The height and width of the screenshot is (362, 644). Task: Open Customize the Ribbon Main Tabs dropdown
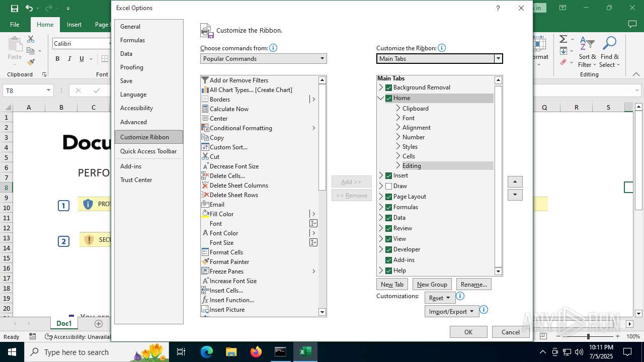coord(439,59)
